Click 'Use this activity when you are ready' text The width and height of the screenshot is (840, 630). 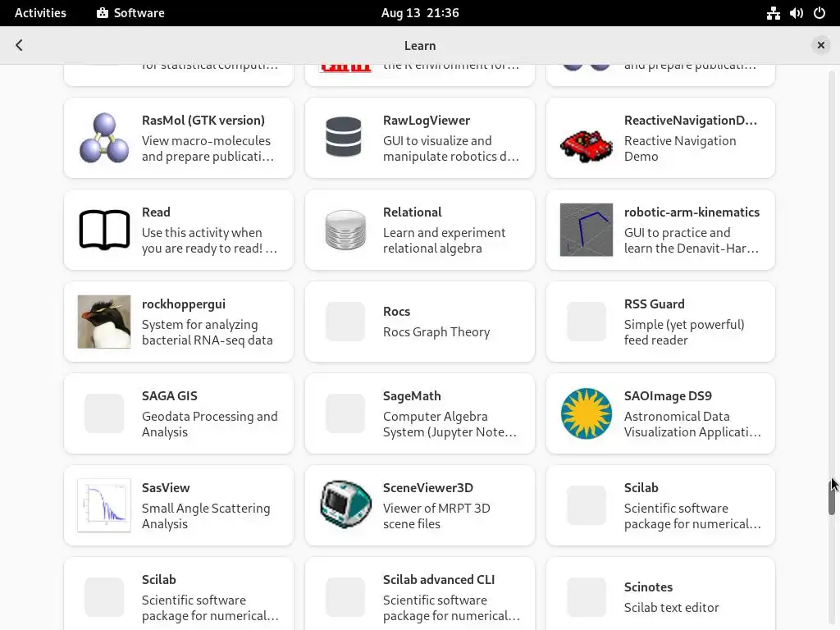209,240
